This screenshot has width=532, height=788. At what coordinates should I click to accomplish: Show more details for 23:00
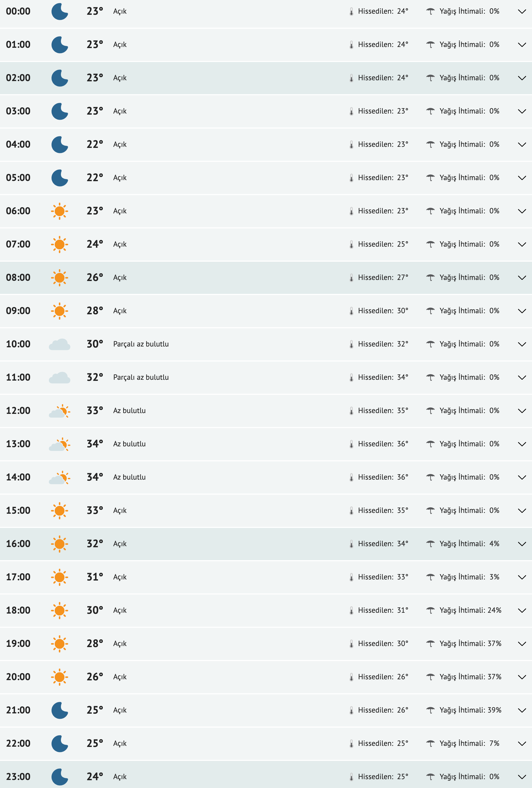point(522,776)
